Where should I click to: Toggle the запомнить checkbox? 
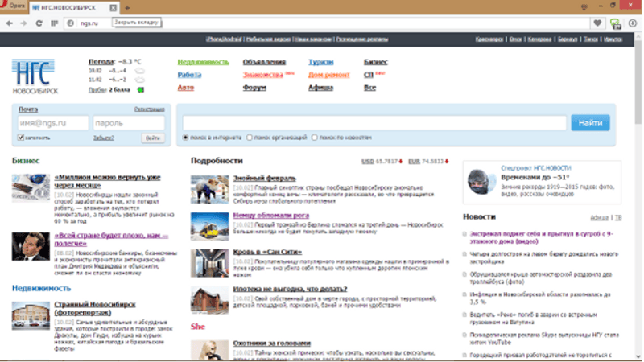pos(21,138)
